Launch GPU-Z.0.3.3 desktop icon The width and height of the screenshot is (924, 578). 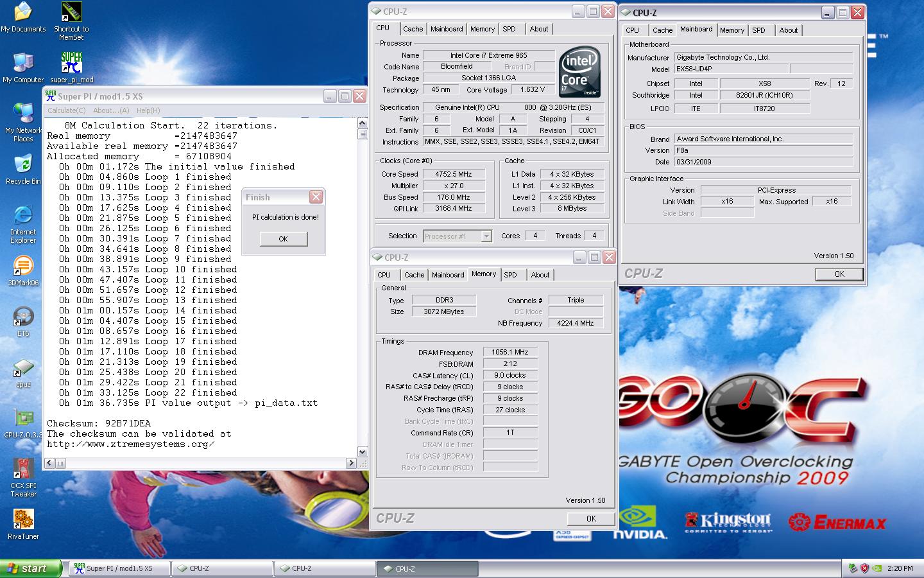[23, 424]
